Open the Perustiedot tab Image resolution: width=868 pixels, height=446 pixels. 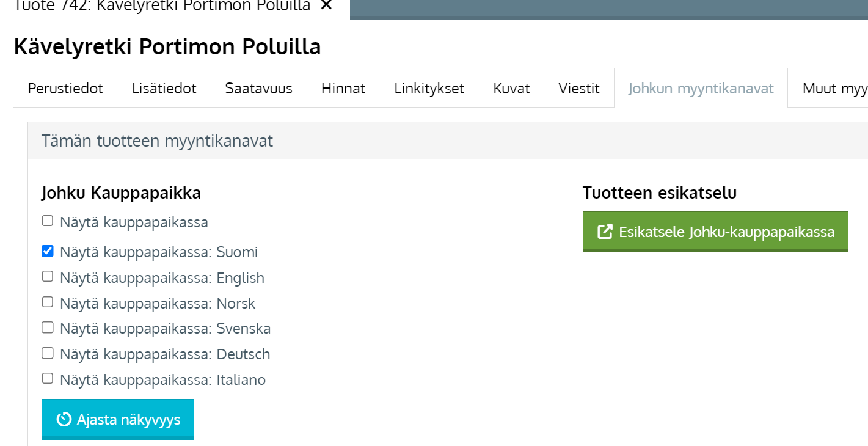tap(65, 89)
